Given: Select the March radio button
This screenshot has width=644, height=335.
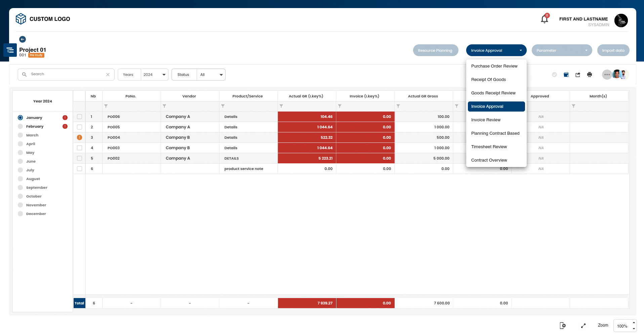Looking at the screenshot, I should [x=21, y=135].
